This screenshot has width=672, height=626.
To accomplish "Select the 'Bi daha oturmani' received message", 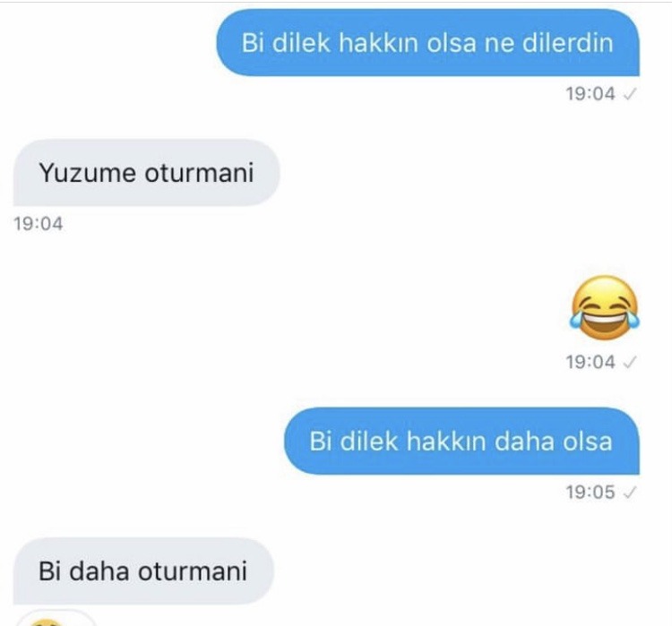I will tap(143, 571).
